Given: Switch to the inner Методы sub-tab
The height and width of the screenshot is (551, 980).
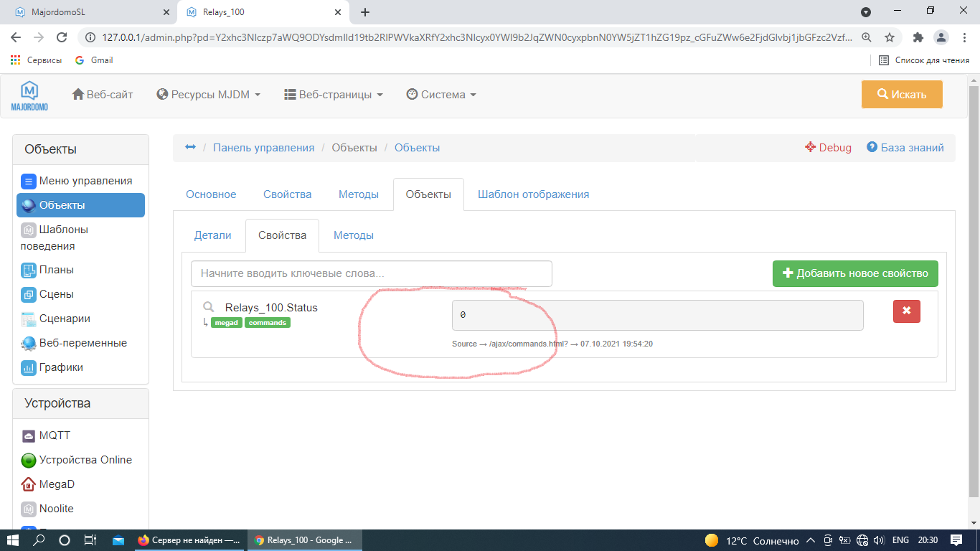Looking at the screenshot, I should [354, 235].
